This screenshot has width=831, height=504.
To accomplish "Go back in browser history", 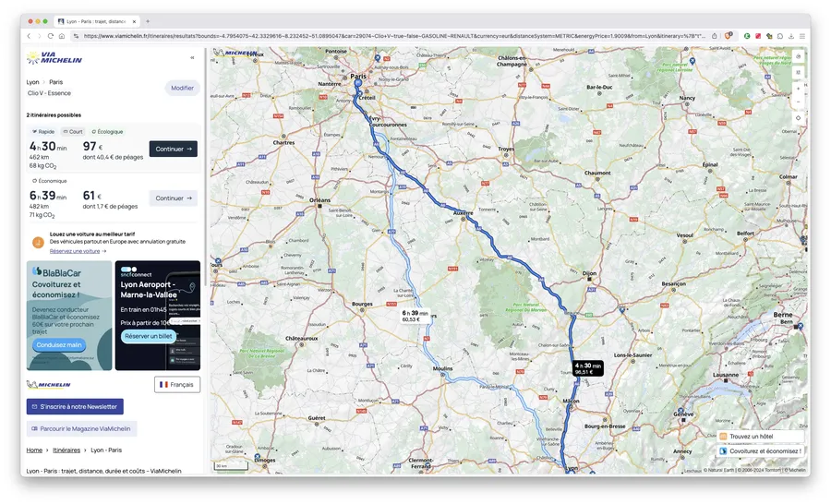I will point(29,36).
